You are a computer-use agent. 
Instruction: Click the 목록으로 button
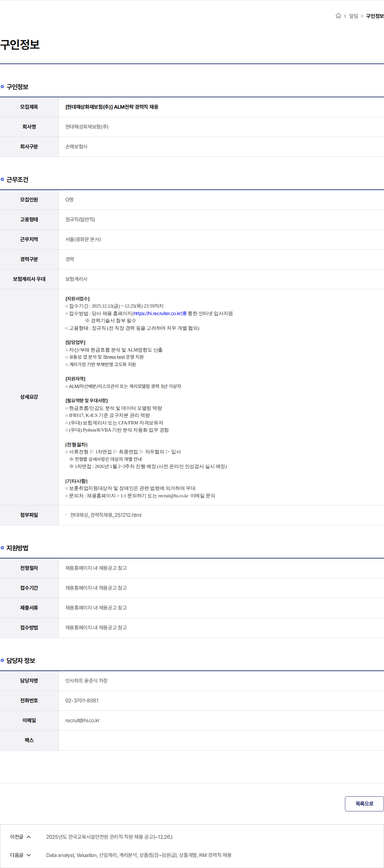pos(364,804)
